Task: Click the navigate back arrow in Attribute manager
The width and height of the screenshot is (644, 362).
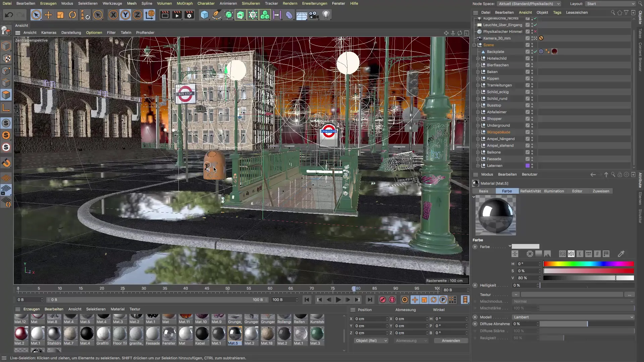Action: pyautogui.click(x=593, y=175)
